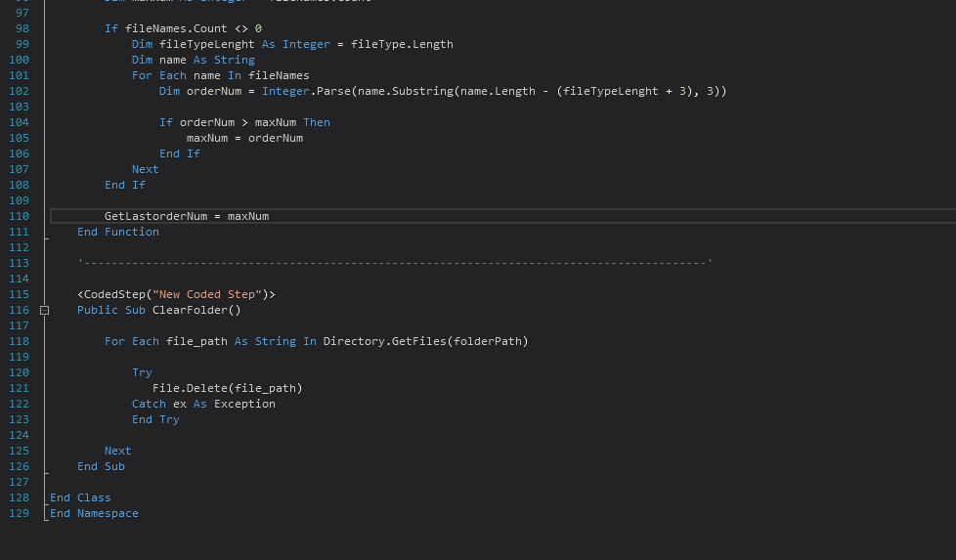Click the Try keyword in ClearFolder
Viewport: 956px width, 560px height.
coord(142,372)
